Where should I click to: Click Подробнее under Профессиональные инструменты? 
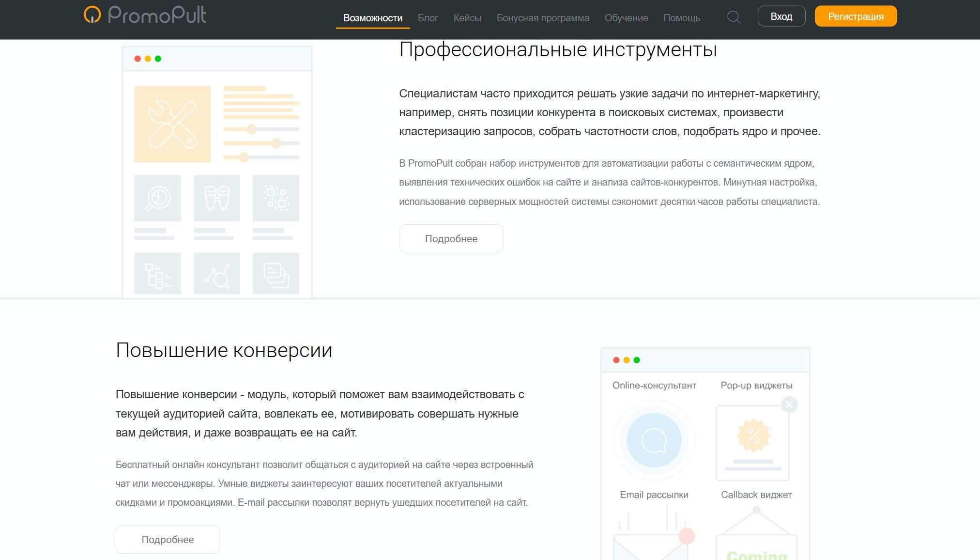pos(451,238)
